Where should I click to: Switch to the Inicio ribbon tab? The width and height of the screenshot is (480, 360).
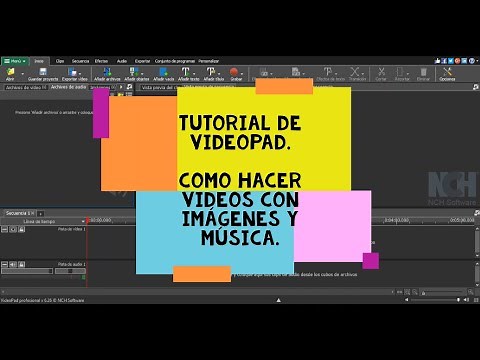(x=39, y=61)
